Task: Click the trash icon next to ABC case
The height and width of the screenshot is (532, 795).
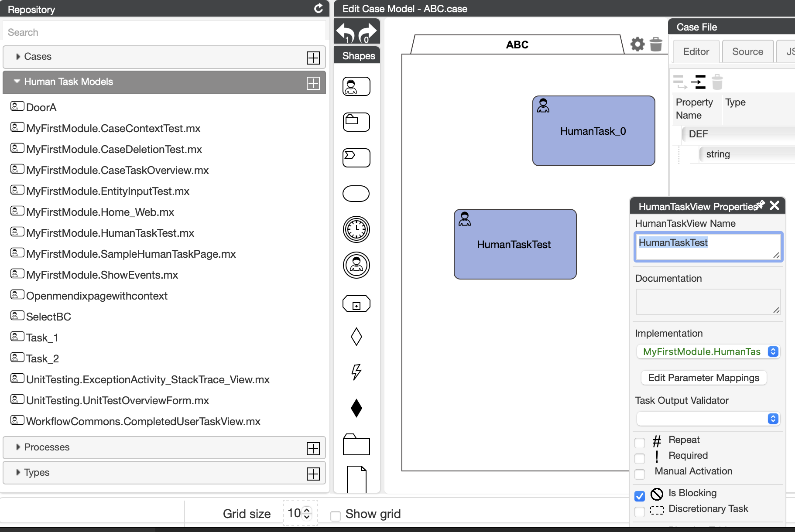Action: [656, 44]
